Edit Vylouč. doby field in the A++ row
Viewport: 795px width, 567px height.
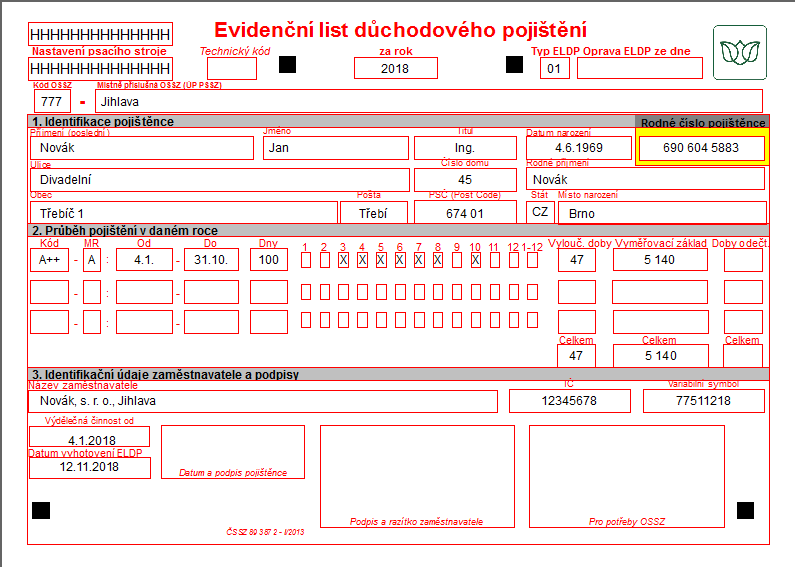click(x=577, y=260)
